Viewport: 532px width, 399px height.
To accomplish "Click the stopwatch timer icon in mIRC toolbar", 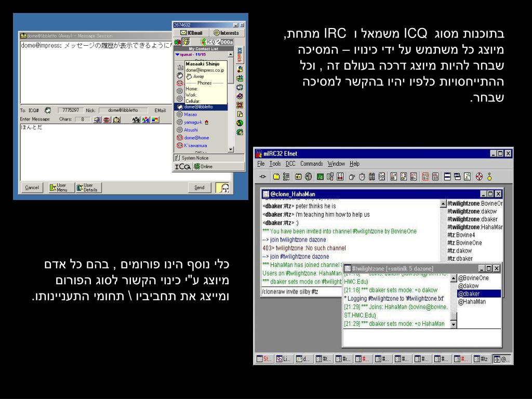I will (362, 177).
